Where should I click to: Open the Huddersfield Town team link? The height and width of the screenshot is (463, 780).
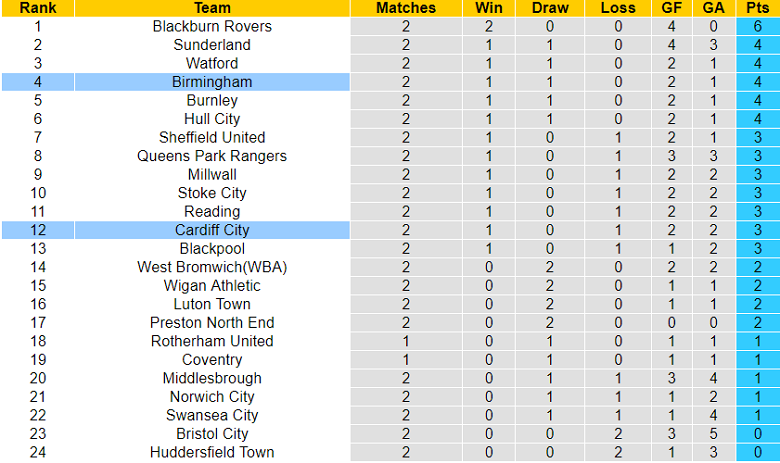[x=212, y=452]
